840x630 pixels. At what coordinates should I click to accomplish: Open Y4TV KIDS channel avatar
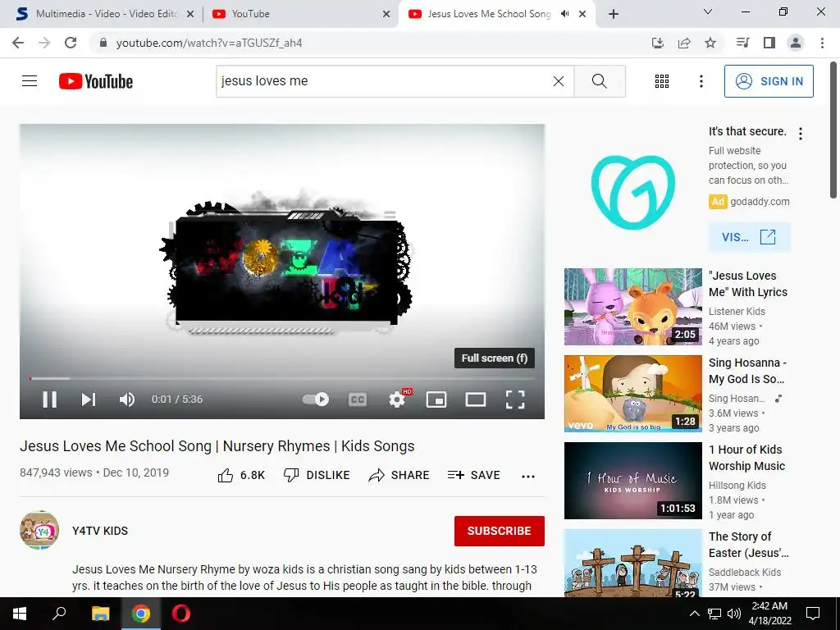pyautogui.click(x=39, y=531)
